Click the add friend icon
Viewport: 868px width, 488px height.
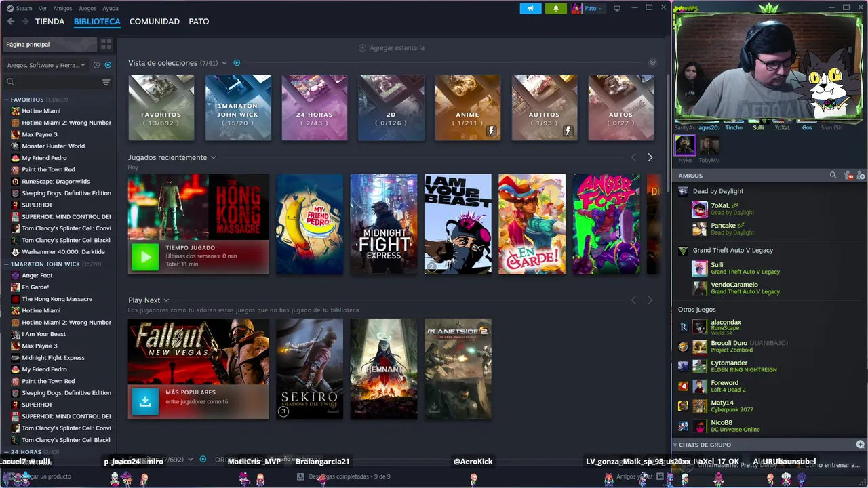pyautogui.click(x=861, y=176)
